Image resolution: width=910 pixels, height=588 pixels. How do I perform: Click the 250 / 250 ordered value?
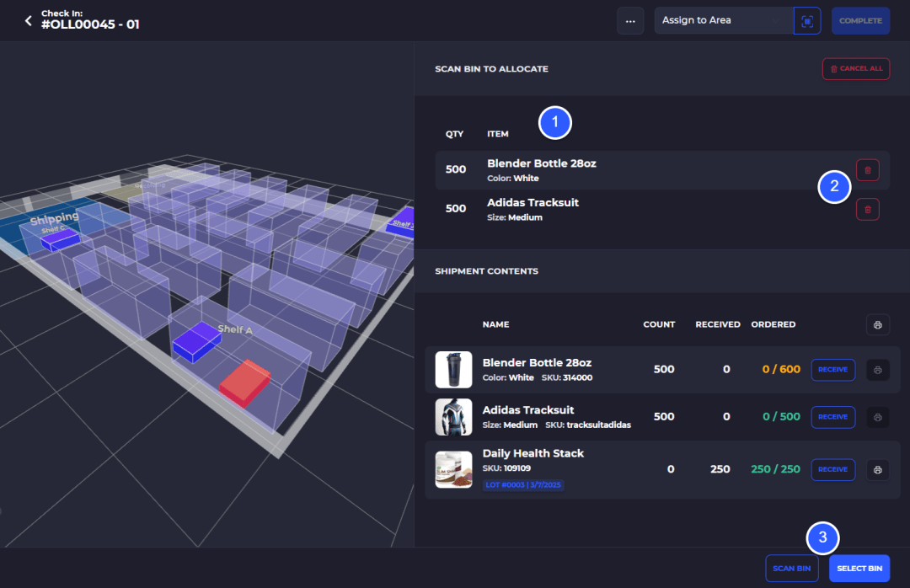click(775, 469)
